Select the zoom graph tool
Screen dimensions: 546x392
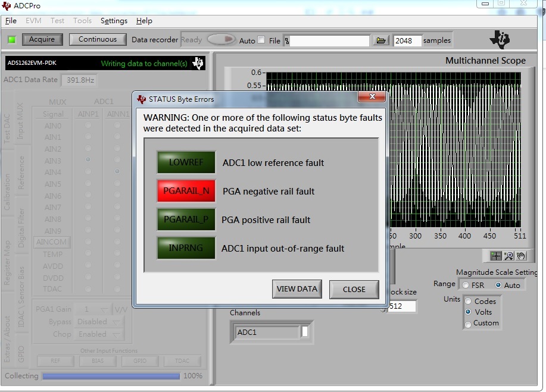click(x=508, y=256)
